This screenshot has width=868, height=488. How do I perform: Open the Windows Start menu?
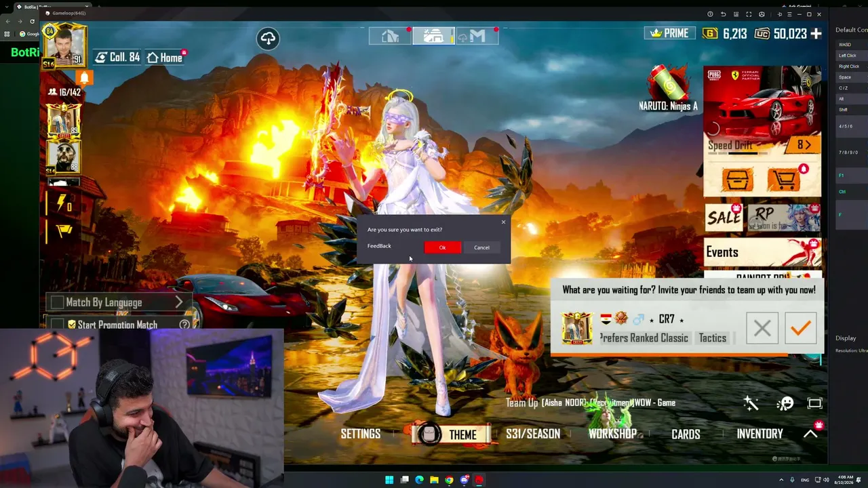coord(389,480)
